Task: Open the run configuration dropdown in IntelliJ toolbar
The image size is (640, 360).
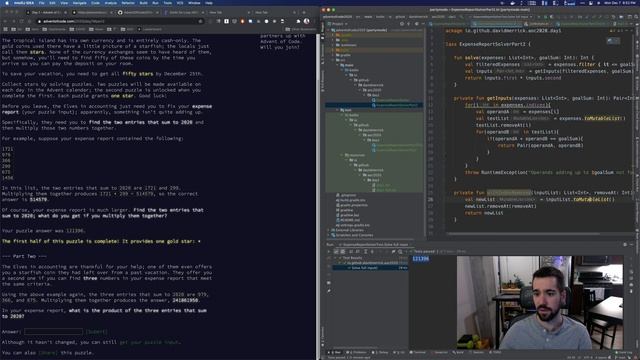Action: 501,17
